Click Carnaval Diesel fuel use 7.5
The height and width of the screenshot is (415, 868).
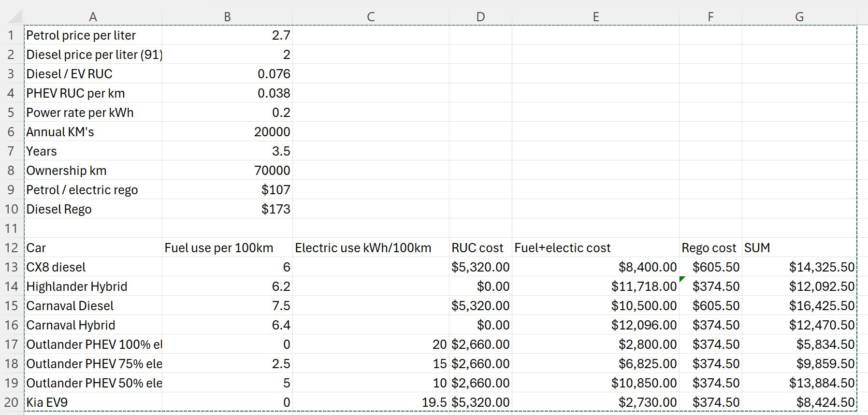tap(227, 306)
